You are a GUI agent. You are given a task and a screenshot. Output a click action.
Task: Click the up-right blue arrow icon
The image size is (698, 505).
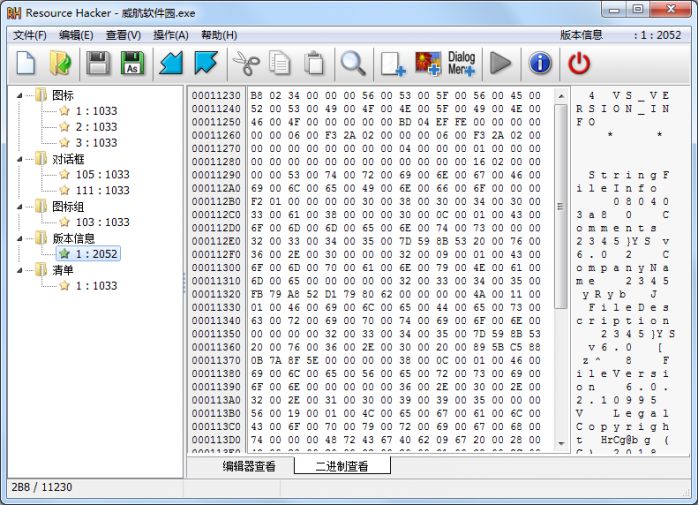pos(206,63)
